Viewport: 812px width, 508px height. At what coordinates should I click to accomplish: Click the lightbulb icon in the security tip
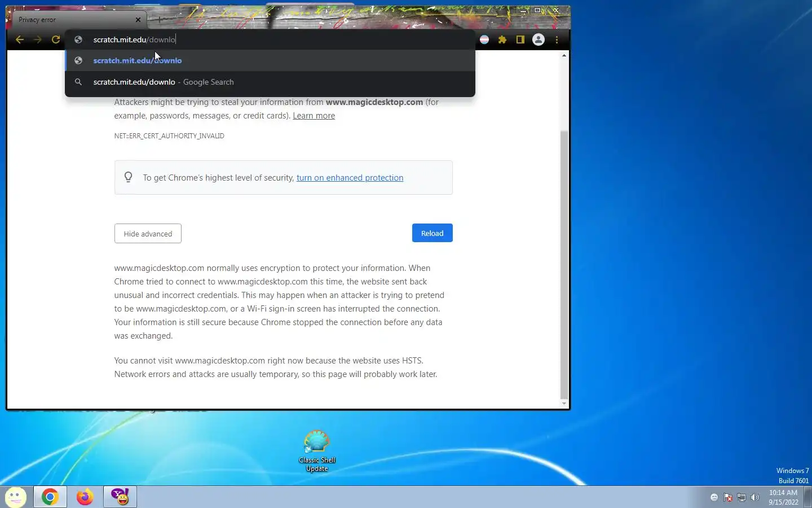(129, 177)
